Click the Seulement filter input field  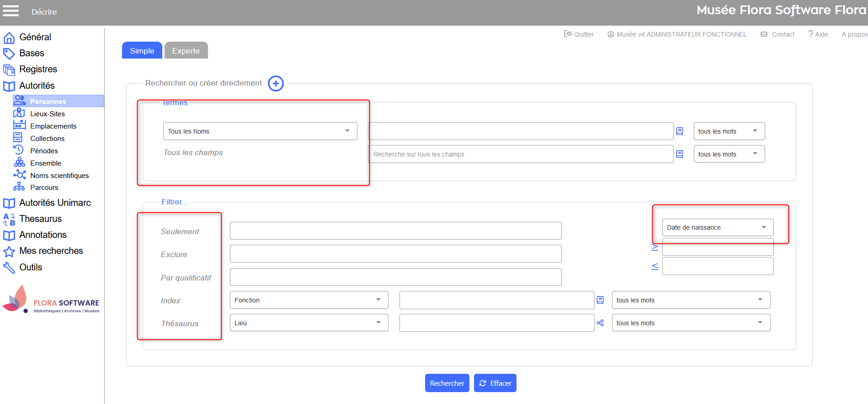[x=395, y=231]
